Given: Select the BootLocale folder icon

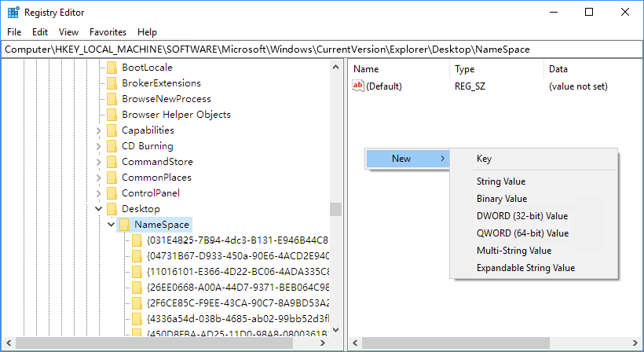Looking at the screenshot, I should (112, 68).
